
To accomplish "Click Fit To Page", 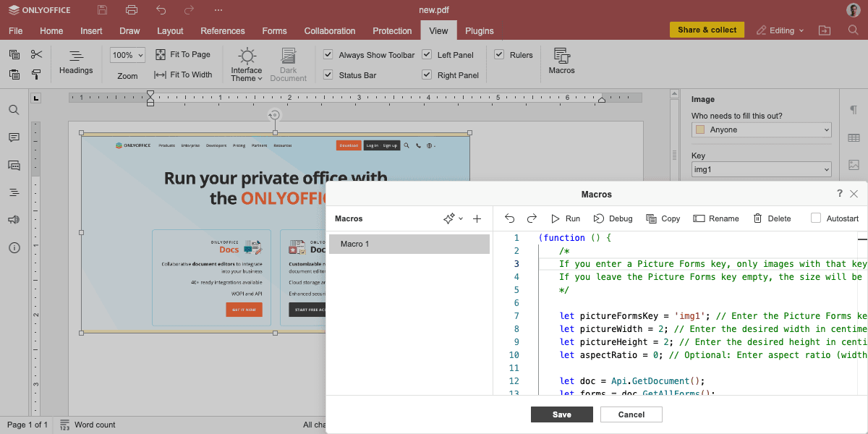I will [182, 54].
